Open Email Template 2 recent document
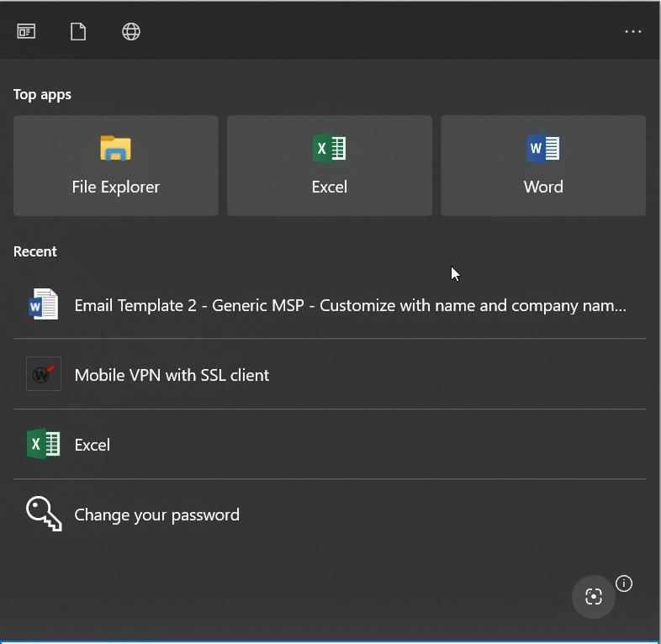Viewport: 661px width, 644px height. [329, 304]
